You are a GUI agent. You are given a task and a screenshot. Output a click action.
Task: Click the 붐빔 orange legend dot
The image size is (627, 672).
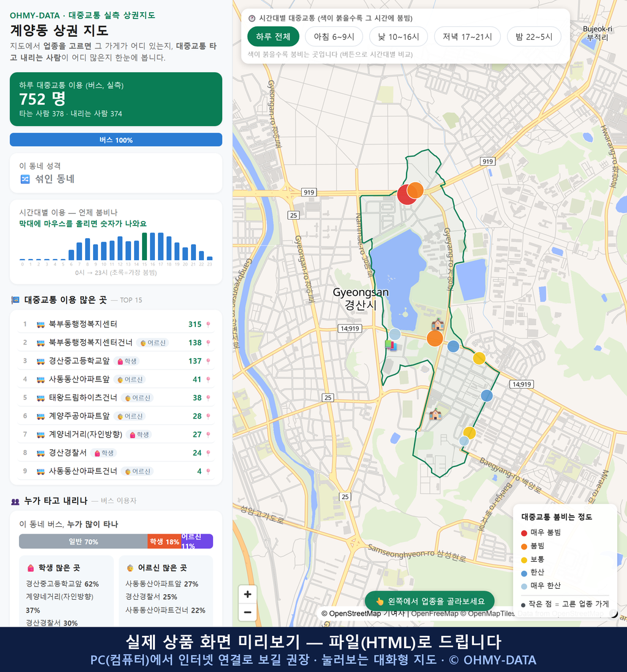point(524,547)
